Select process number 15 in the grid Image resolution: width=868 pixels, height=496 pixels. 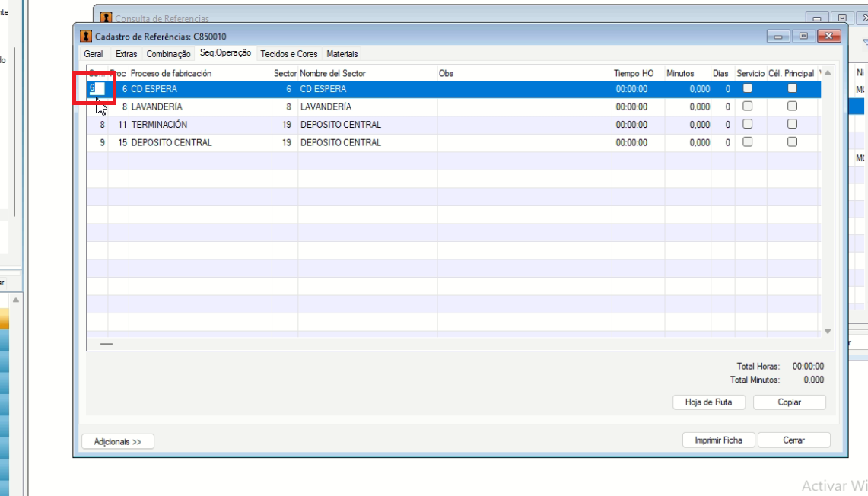[122, 142]
